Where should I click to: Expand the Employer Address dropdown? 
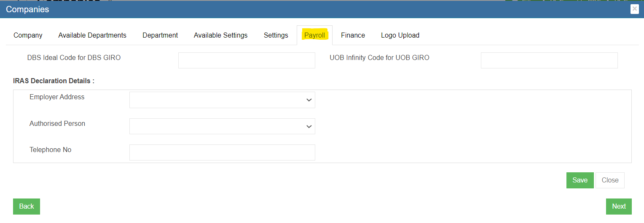(222, 100)
